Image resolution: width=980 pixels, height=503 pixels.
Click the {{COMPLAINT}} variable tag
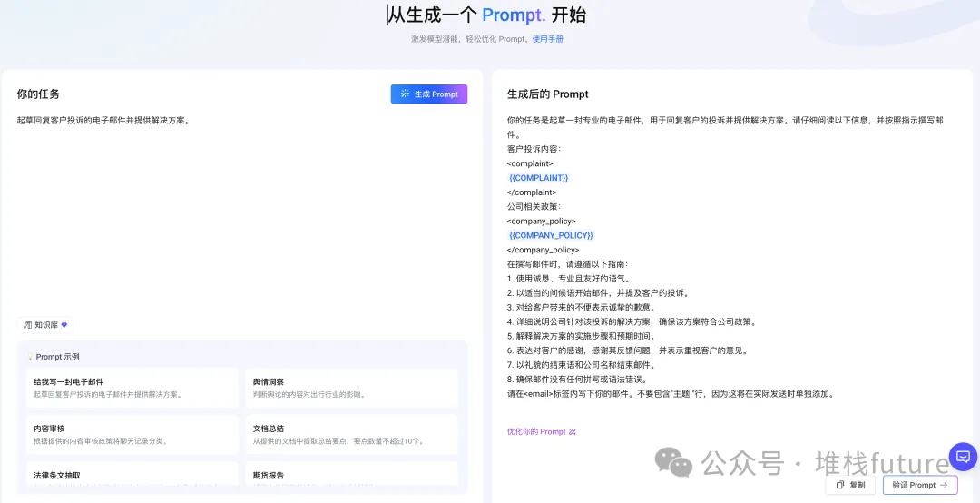(538, 178)
